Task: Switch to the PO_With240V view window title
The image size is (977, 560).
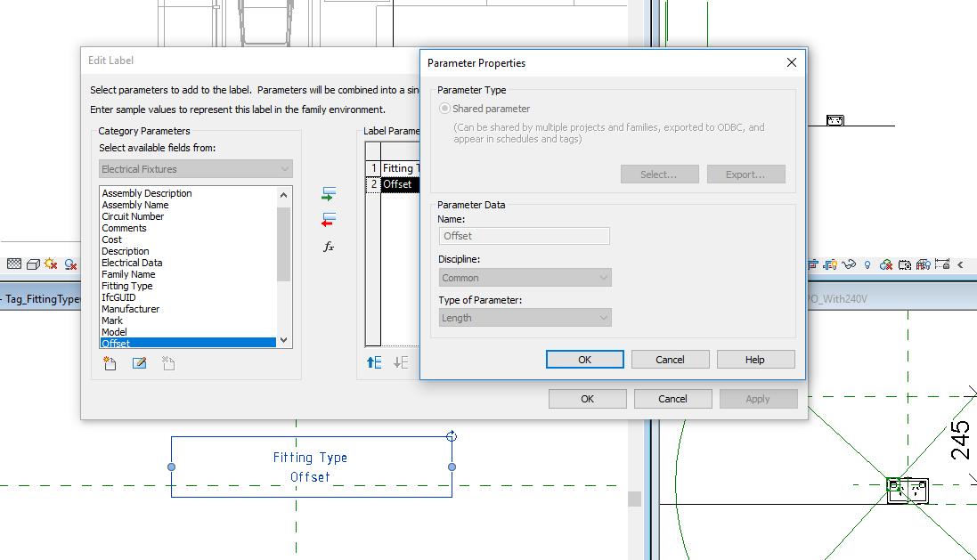Action: pos(837,299)
